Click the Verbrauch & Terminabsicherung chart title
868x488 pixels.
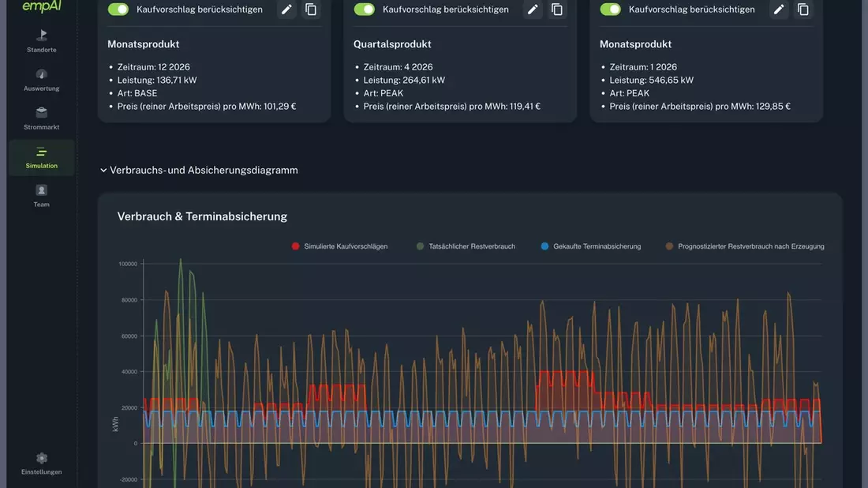tap(202, 216)
